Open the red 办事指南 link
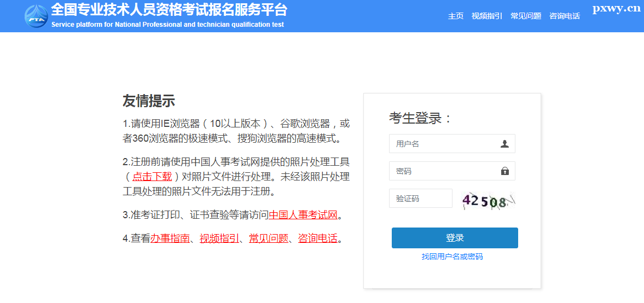The height and width of the screenshot is (303, 644). (x=170, y=238)
